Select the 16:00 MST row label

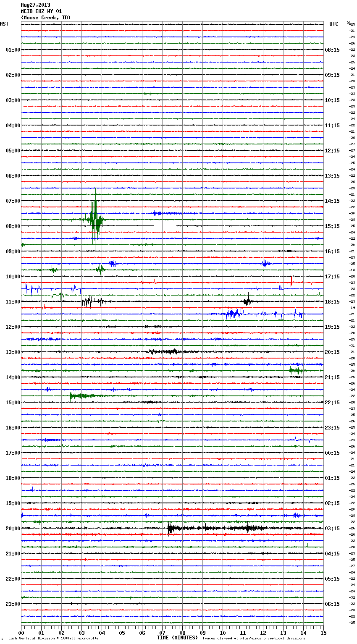tap(13, 427)
